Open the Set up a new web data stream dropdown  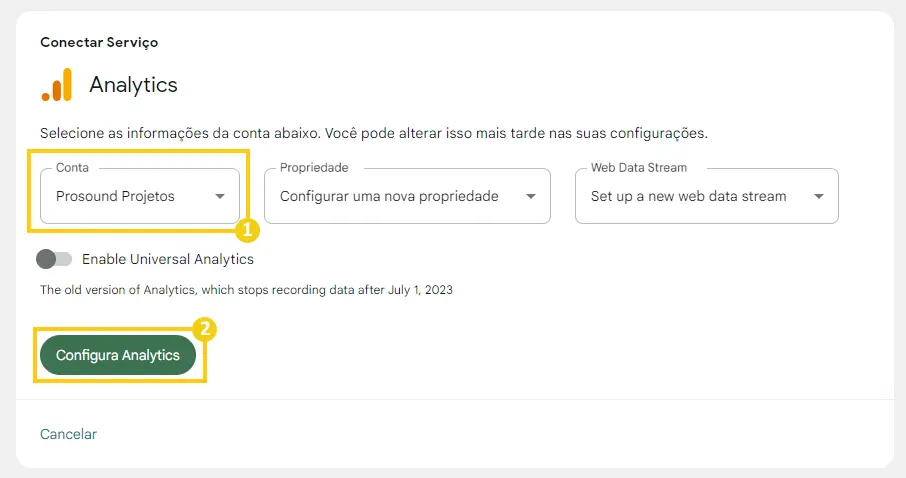tap(707, 196)
